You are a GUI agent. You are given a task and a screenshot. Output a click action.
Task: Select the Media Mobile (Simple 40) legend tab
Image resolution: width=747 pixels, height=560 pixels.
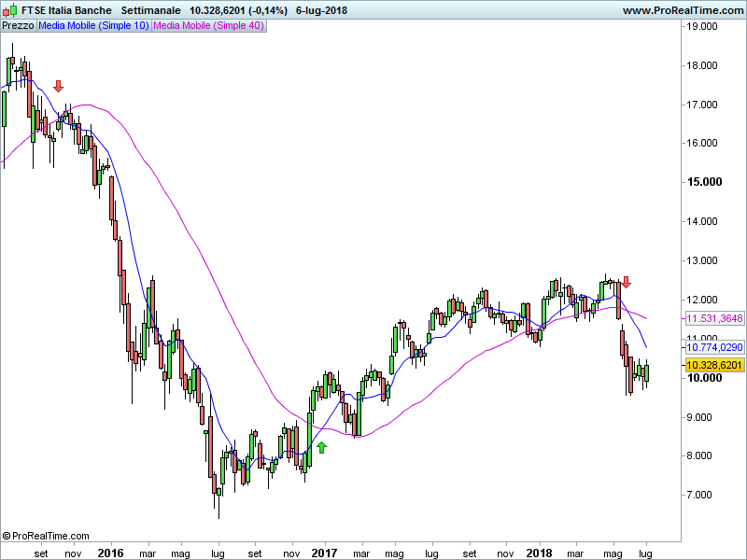tap(208, 26)
